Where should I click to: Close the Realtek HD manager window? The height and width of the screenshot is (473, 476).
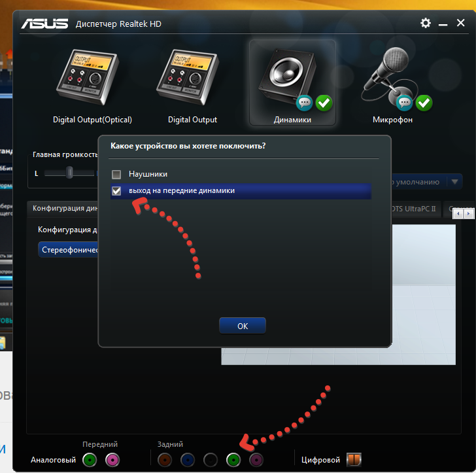pos(460,23)
